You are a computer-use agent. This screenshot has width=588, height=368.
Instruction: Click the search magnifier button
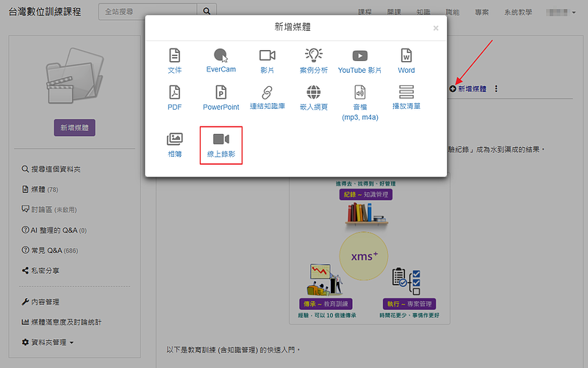click(207, 12)
